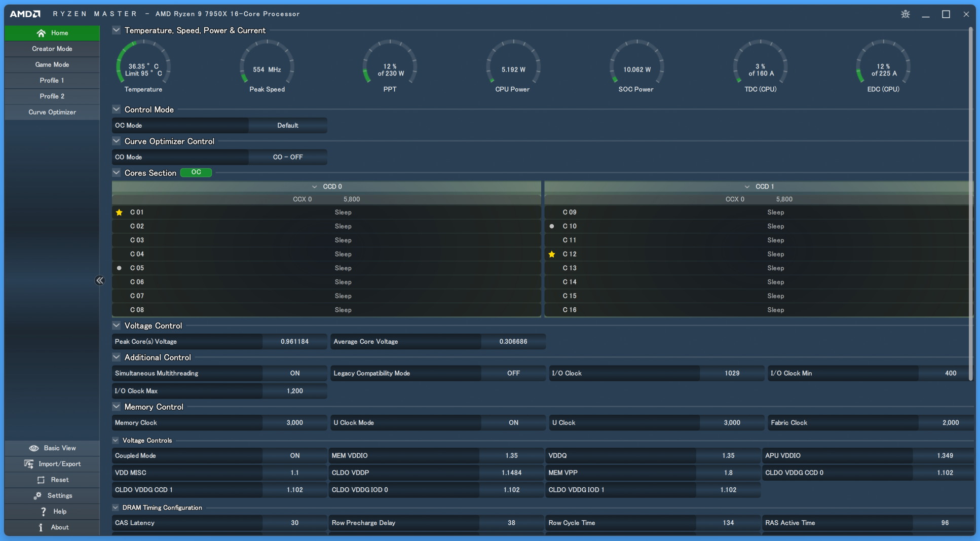Click the CAS Latency 30 value
Screen dimensions: 980x541
point(295,523)
